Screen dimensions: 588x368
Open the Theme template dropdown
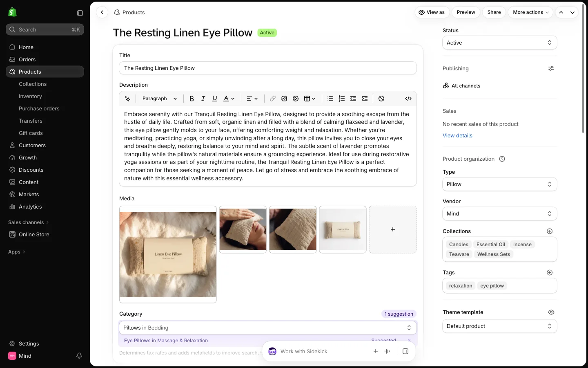[500, 326]
